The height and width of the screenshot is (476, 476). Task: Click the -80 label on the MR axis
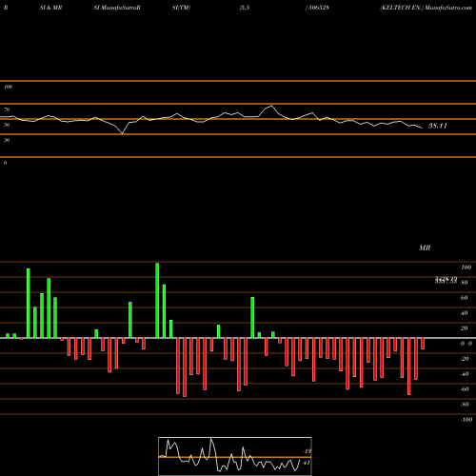(465, 405)
